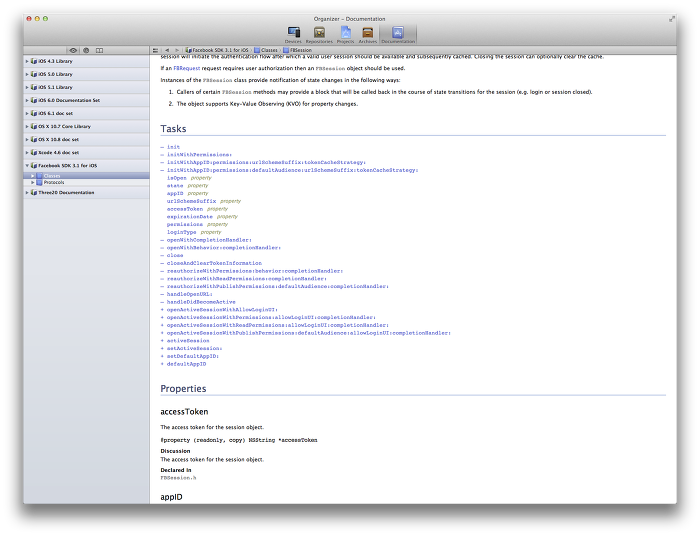Follow the setActiveSession: link
Screen dimensions: 700x536
click(194, 349)
